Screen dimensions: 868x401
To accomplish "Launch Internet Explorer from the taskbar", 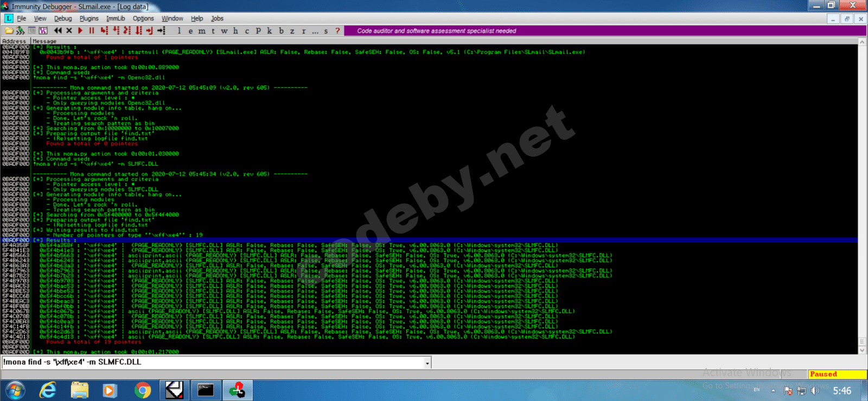I will [48, 390].
